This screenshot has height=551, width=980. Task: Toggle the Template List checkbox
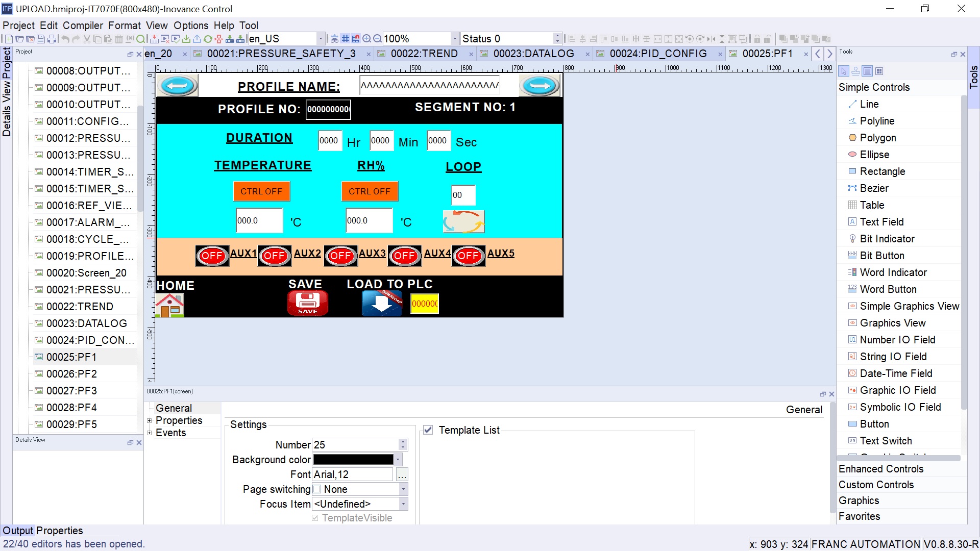click(428, 430)
